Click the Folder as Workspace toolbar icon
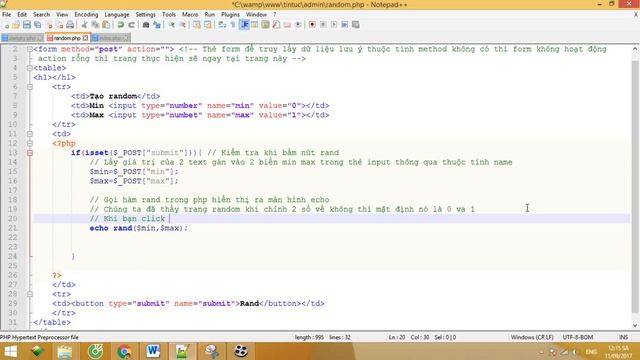 pos(287,25)
